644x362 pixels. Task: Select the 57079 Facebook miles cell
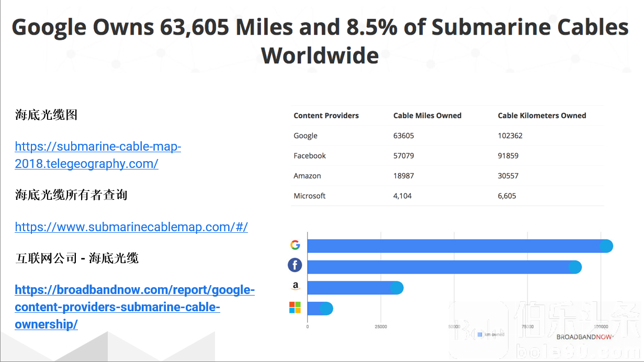coord(403,156)
